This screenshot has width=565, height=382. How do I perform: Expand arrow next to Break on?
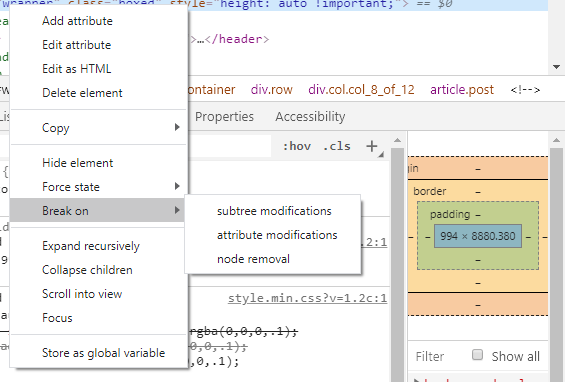[177, 210]
